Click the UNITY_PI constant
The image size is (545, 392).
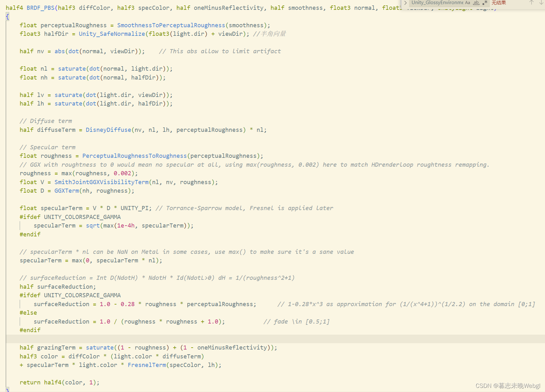[x=134, y=208]
